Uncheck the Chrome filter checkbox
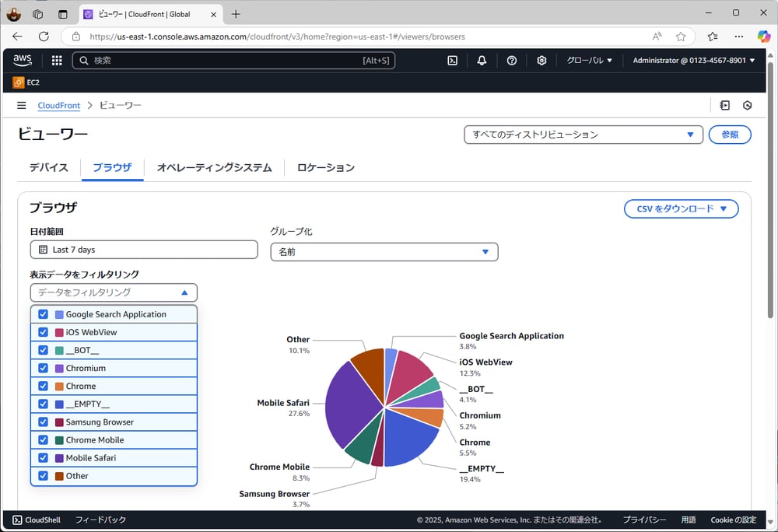 (x=43, y=386)
